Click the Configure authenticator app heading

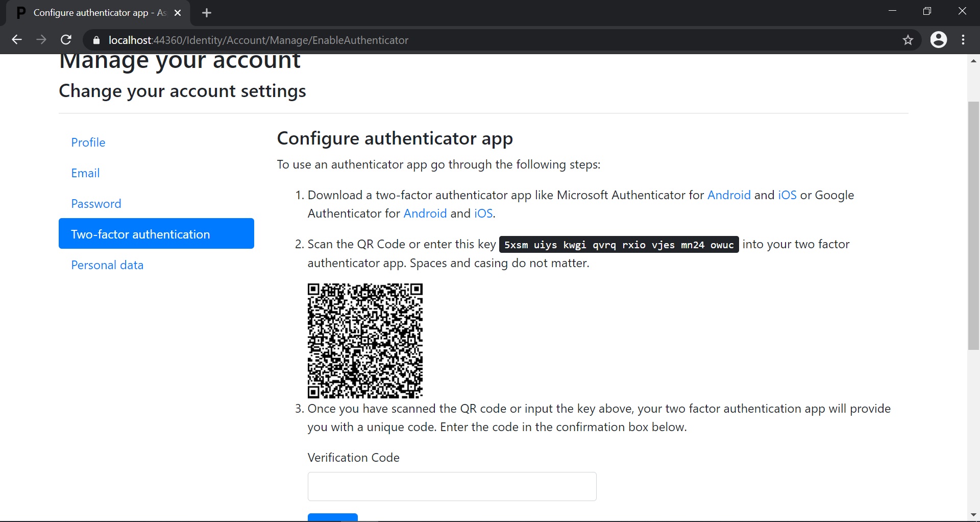pyautogui.click(x=395, y=138)
